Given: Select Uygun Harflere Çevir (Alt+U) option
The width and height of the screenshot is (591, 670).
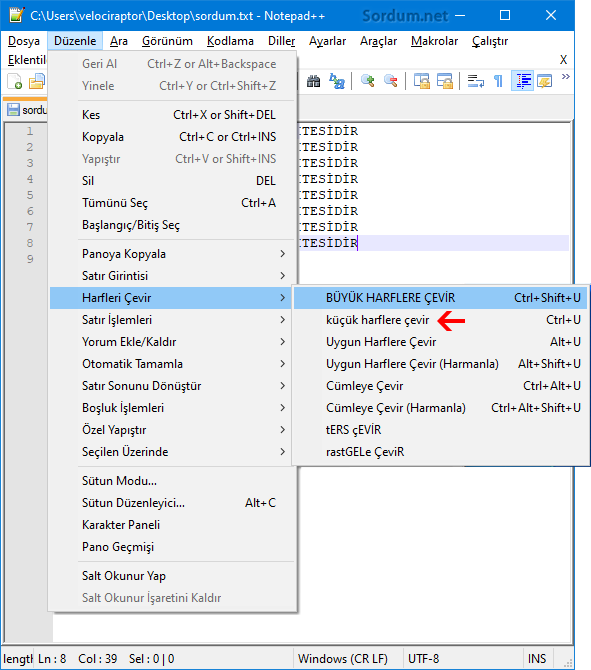Looking at the screenshot, I should (x=441, y=342).
